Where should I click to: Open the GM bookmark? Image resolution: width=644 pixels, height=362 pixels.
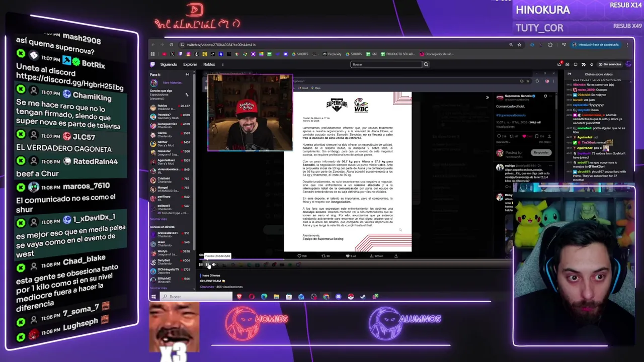(371, 54)
